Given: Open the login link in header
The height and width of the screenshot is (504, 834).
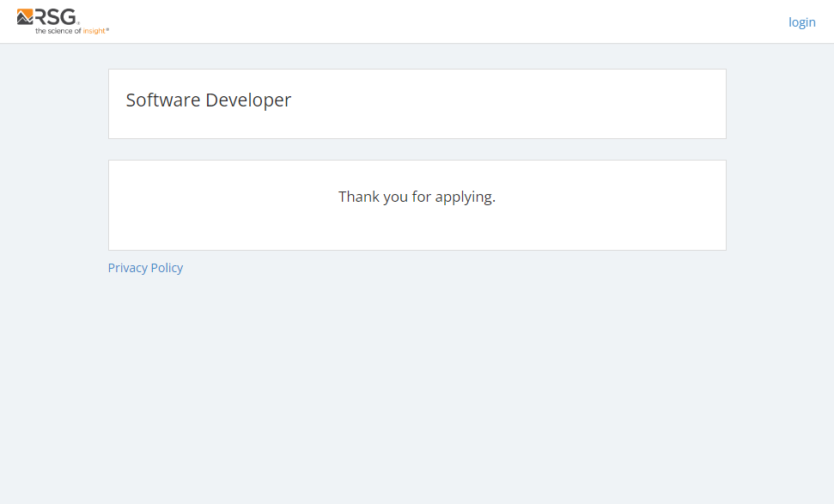Looking at the screenshot, I should pyautogui.click(x=801, y=22).
